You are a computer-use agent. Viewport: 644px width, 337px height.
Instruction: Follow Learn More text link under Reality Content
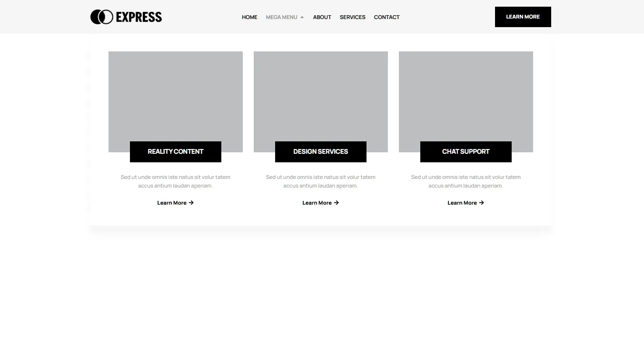[172, 203]
